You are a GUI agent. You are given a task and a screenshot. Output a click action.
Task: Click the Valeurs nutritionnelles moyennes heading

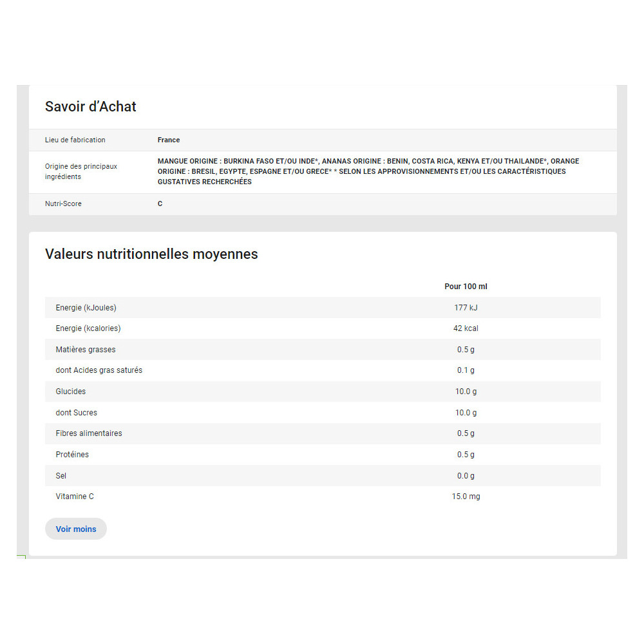click(x=151, y=254)
